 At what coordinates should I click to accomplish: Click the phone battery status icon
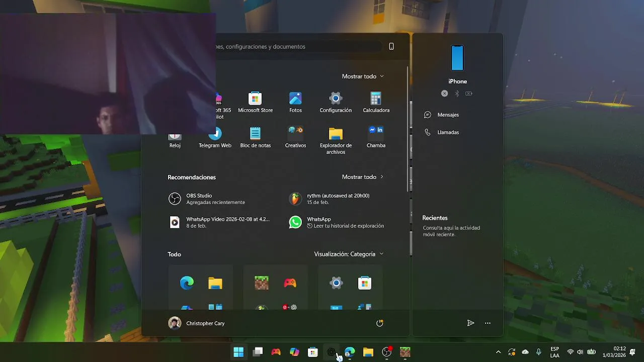point(469,94)
